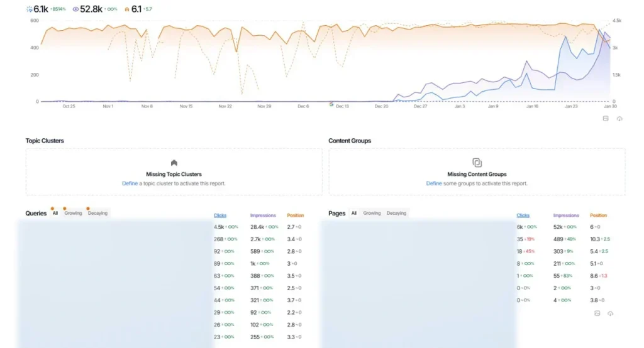Click the chart's cloud download icon
644x348 pixels.
pyautogui.click(x=619, y=118)
